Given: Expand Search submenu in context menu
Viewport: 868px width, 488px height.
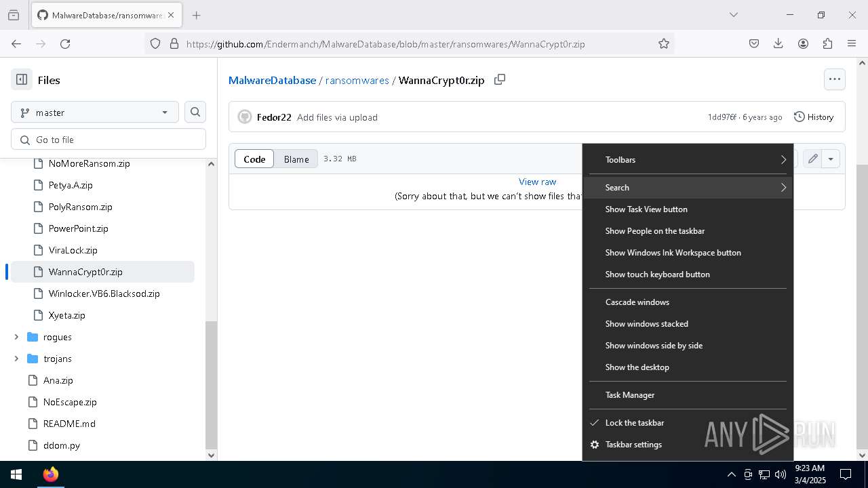Looking at the screenshot, I should click(x=688, y=188).
